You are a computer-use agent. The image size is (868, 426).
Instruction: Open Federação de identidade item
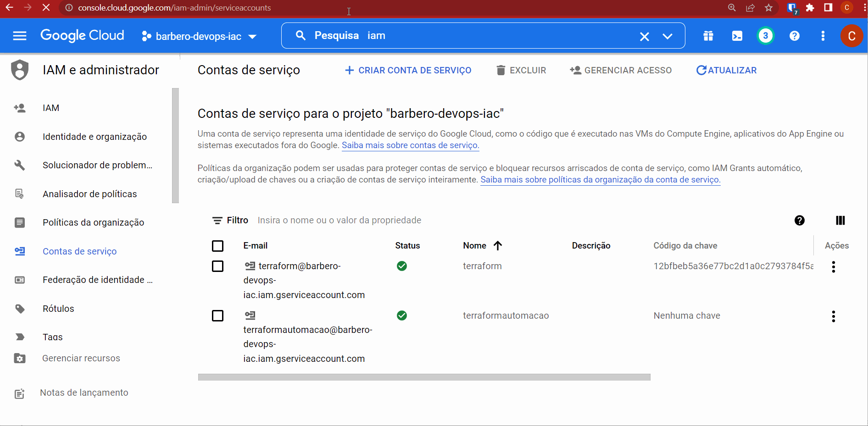click(x=97, y=280)
